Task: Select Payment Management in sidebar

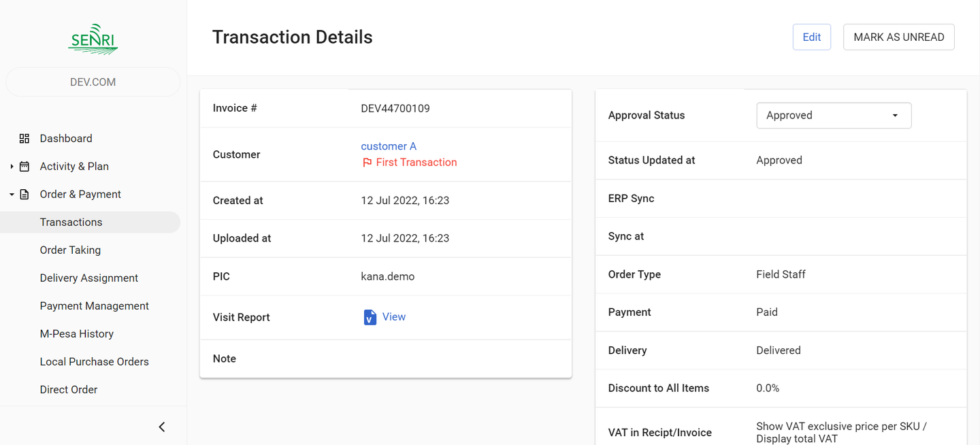Action: point(94,306)
